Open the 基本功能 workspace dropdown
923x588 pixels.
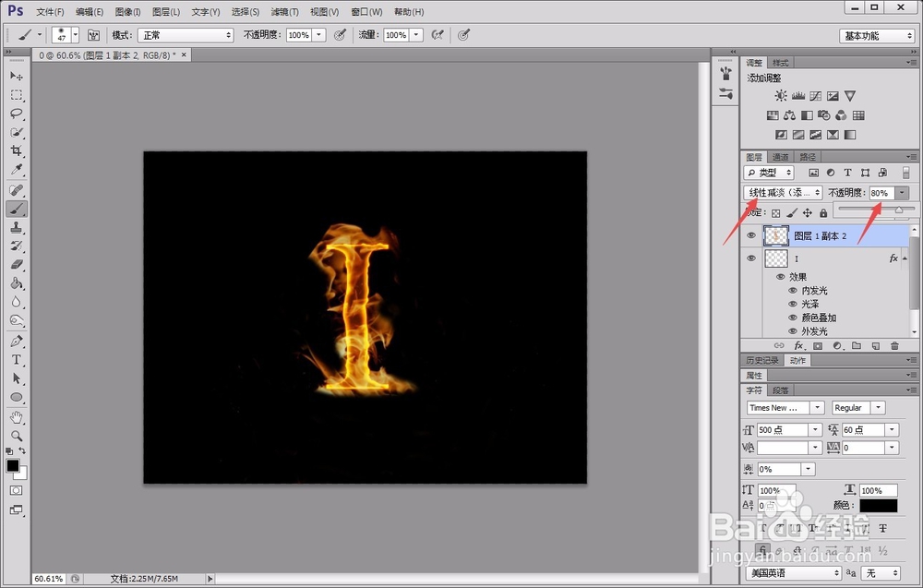pyautogui.click(x=877, y=36)
